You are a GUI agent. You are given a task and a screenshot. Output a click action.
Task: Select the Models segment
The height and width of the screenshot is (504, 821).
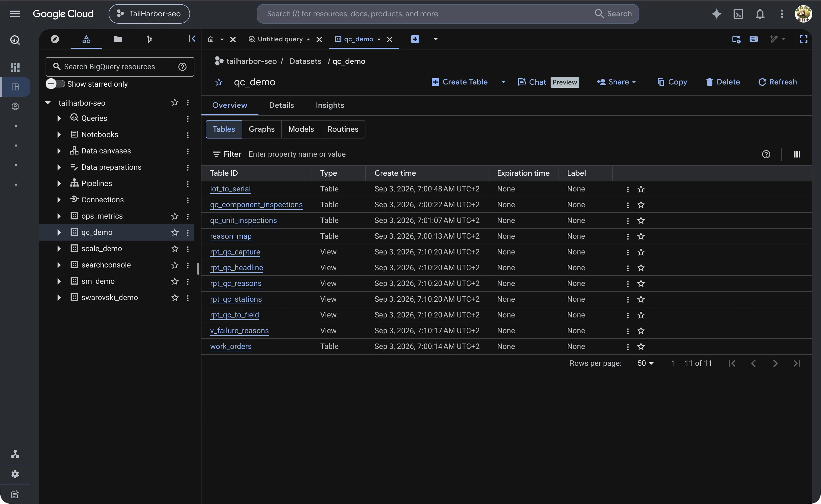[x=301, y=129]
